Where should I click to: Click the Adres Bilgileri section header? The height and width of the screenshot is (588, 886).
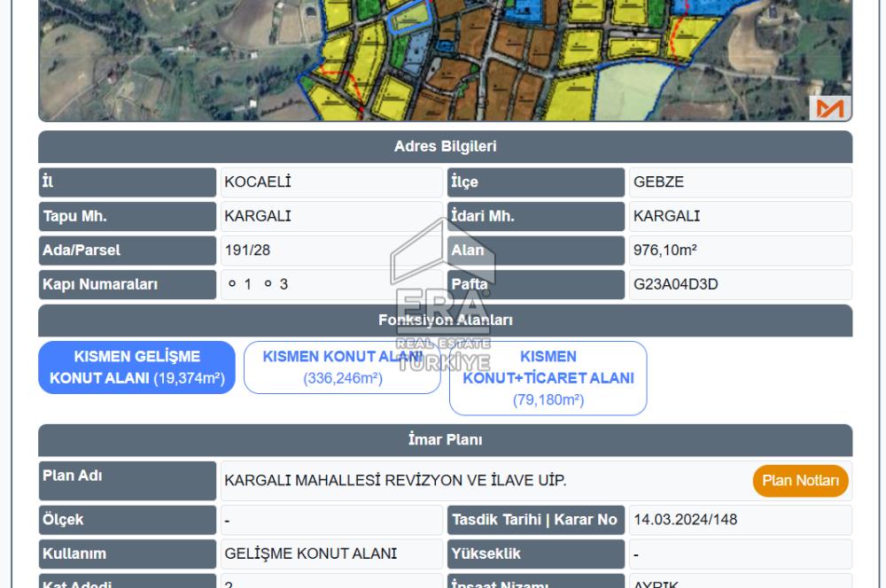446,147
